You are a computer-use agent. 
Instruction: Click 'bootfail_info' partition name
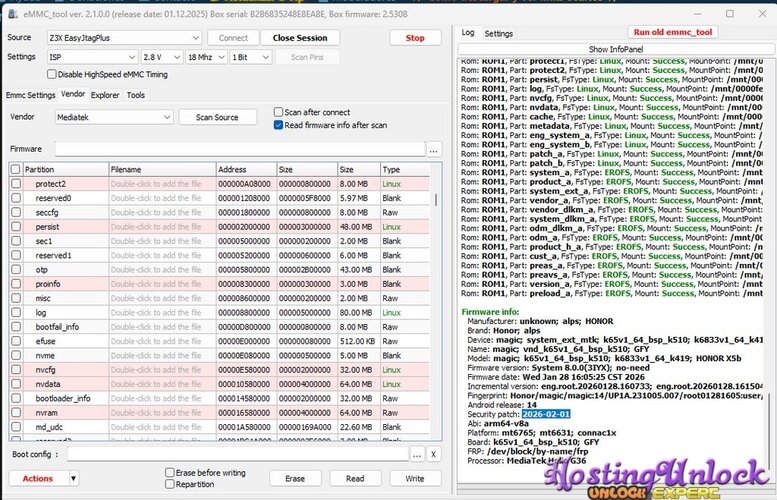57,327
